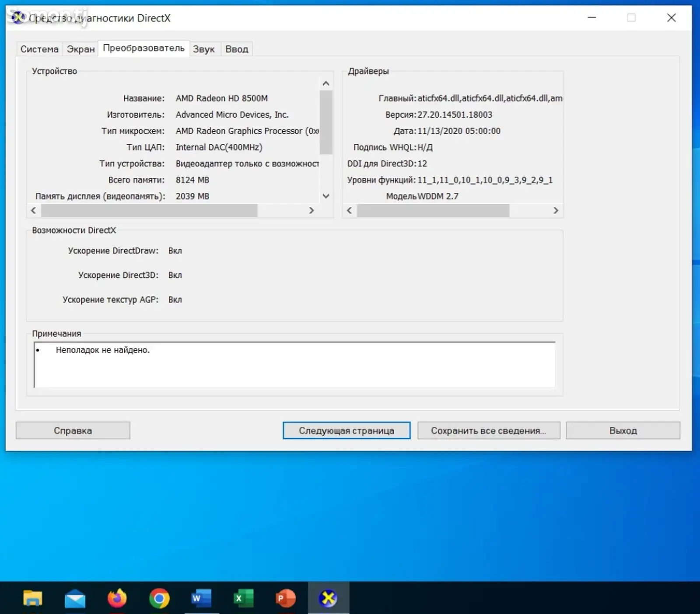
Task: Select the text AMD Radeon HD 8500M
Action: point(222,98)
